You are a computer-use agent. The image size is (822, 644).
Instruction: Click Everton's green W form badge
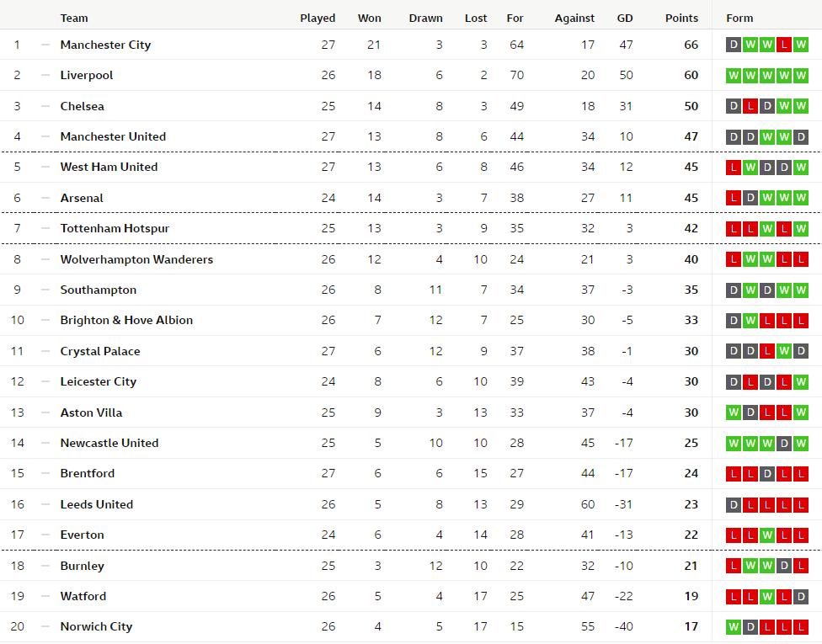[x=766, y=535]
